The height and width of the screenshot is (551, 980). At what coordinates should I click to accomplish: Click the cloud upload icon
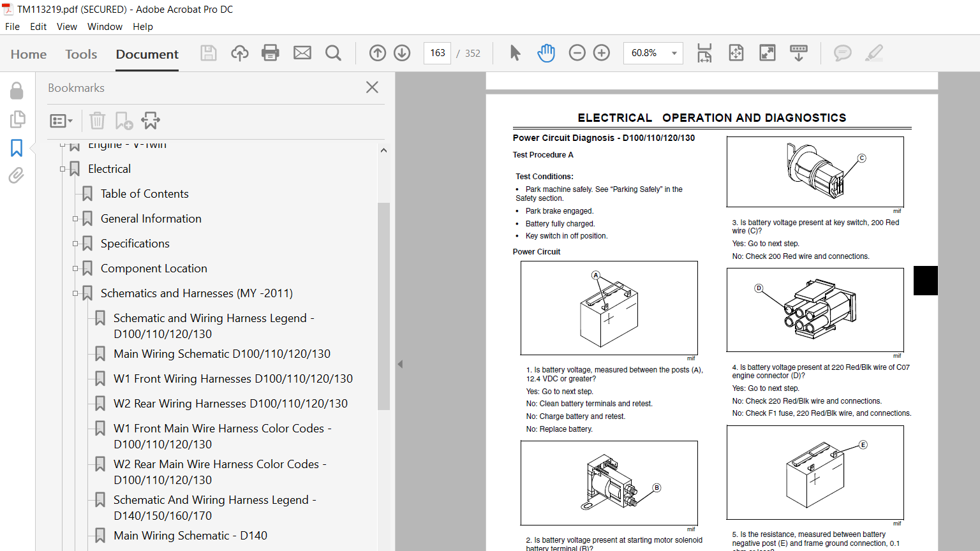coord(240,53)
